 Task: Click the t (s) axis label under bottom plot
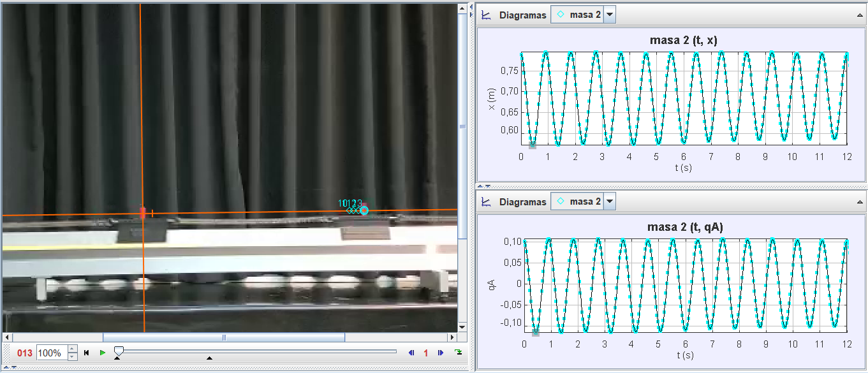coord(686,355)
